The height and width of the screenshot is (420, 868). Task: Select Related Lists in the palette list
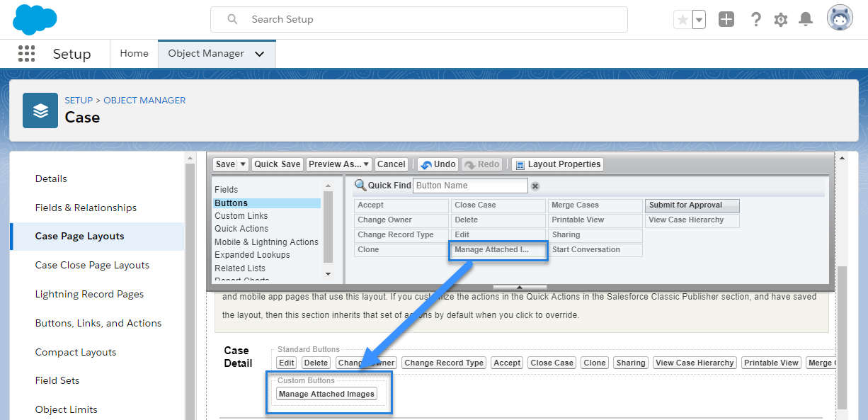click(240, 268)
